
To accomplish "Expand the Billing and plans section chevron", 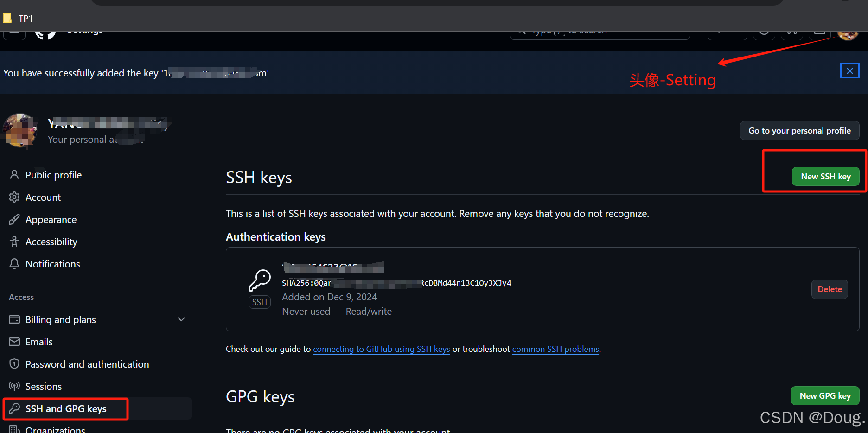I will point(181,319).
